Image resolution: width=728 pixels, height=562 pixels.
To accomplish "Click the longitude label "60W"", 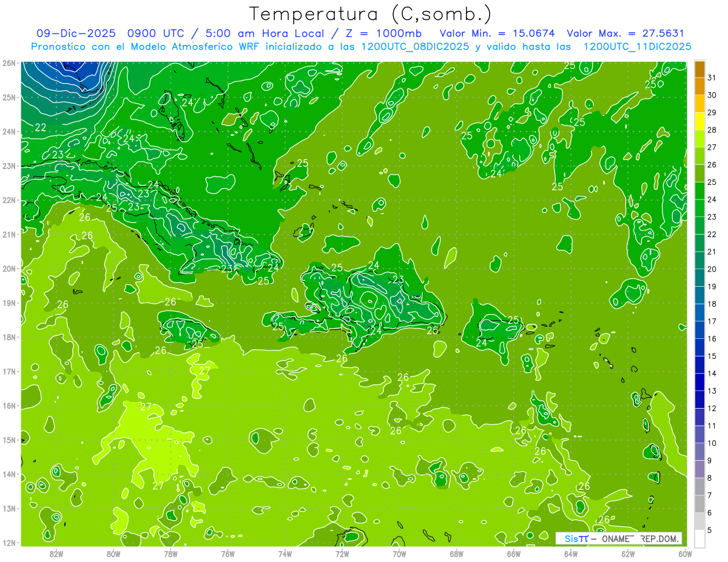I will tap(685, 553).
